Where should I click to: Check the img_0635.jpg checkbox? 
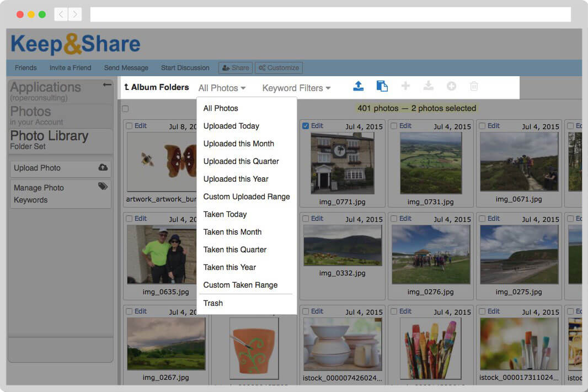click(129, 219)
